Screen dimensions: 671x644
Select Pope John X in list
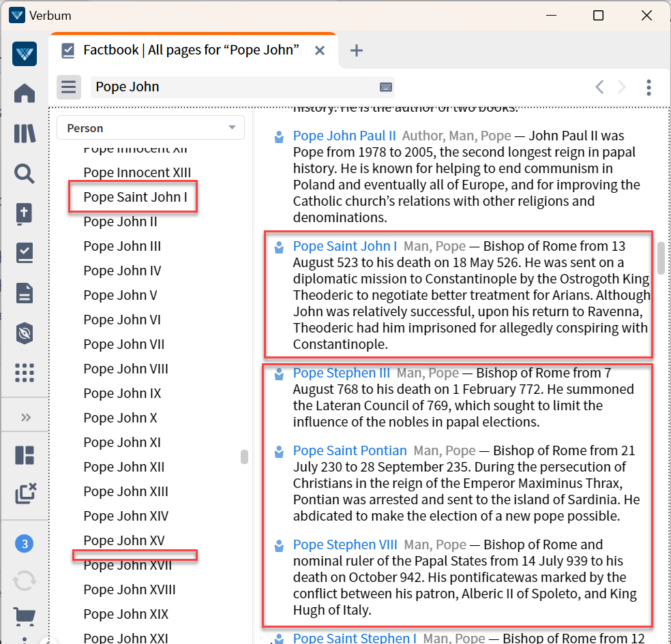(x=120, y=417)
